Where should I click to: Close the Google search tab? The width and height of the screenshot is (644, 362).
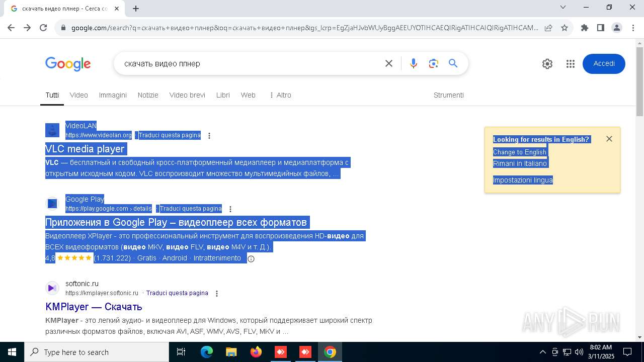pyautogui.click(x=117, y=9)
